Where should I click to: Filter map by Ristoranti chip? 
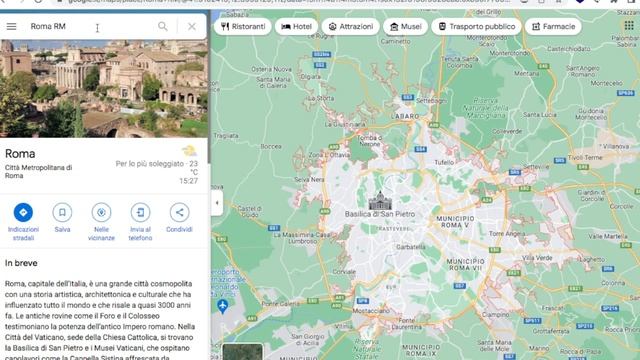coord(243,27)
